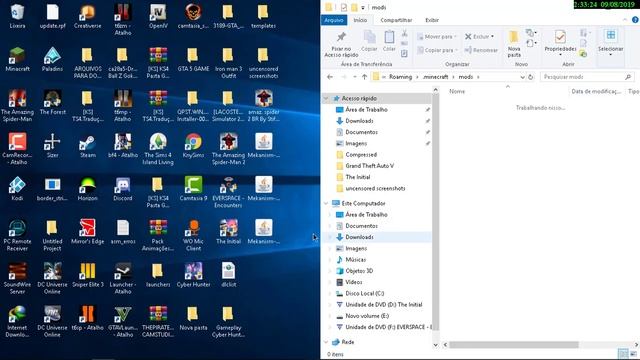Screen dimensions: 640x360
Task: Click the Pesquisar mods search field
Action: 587,77
